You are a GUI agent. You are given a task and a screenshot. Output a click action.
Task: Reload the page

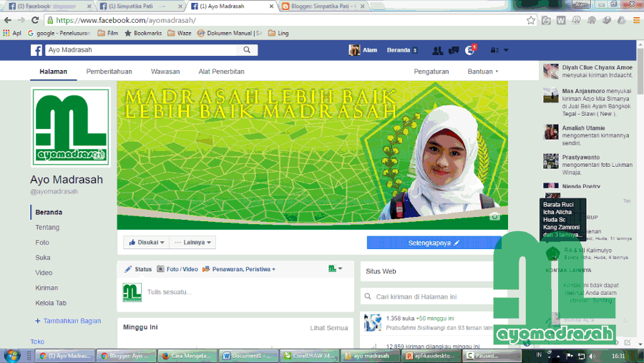coord(35,20)
